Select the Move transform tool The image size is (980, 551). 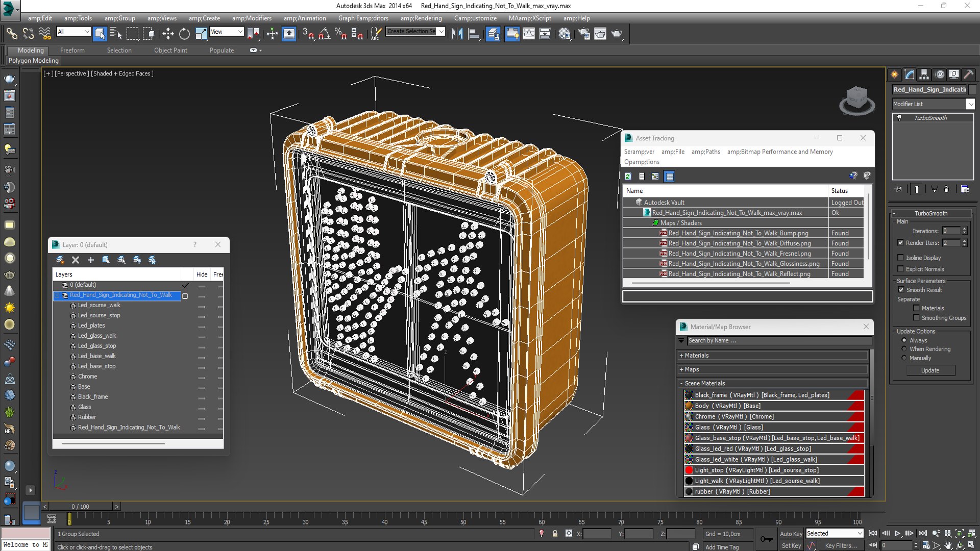pyautogui.click(x=168, y=34)
